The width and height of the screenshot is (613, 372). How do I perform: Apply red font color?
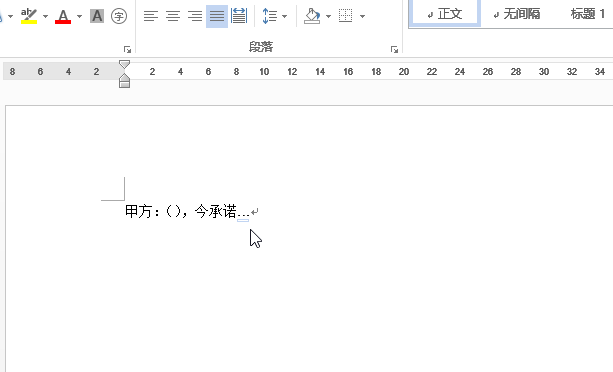(x=63, y=16)
